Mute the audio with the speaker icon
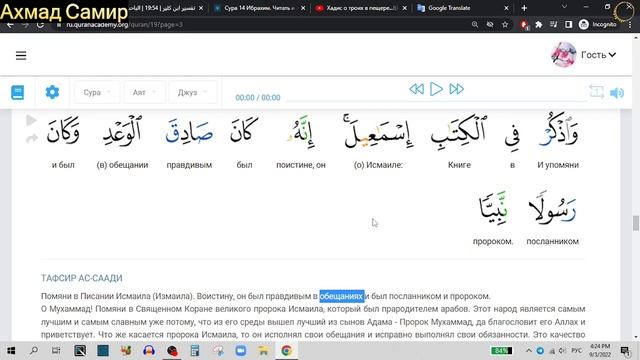Image resolution: width=640 pixels, height=360 pixels. [x=617, y=93]
